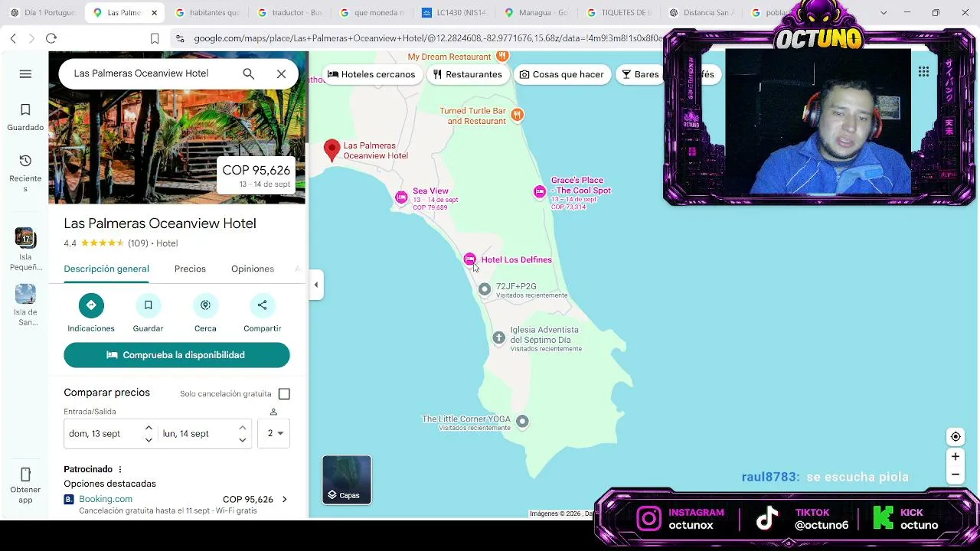
Task: View site information icon in address bar
Action: pyautogui.click(x=179, y=38)
